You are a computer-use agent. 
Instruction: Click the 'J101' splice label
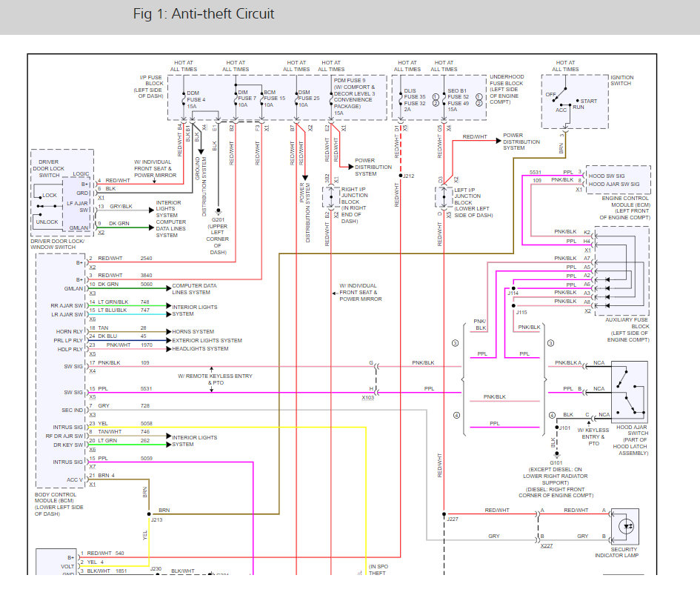click(564, 428)
